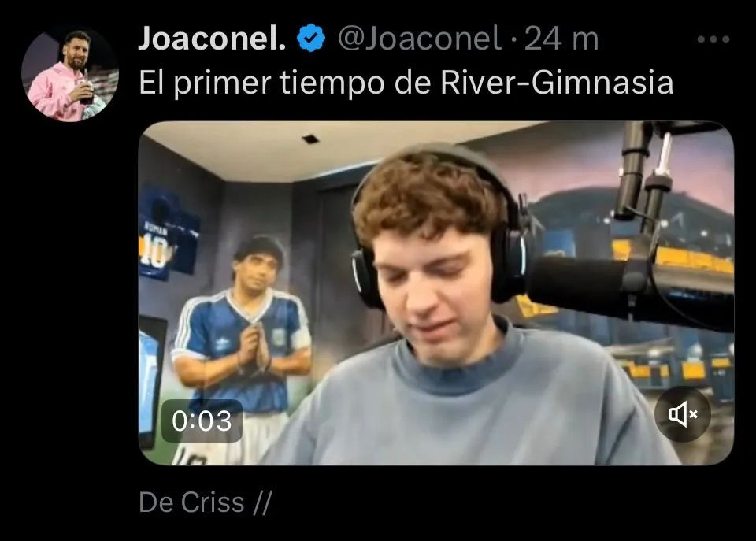Open the @Joaconel handle link

tap(420, 38)
